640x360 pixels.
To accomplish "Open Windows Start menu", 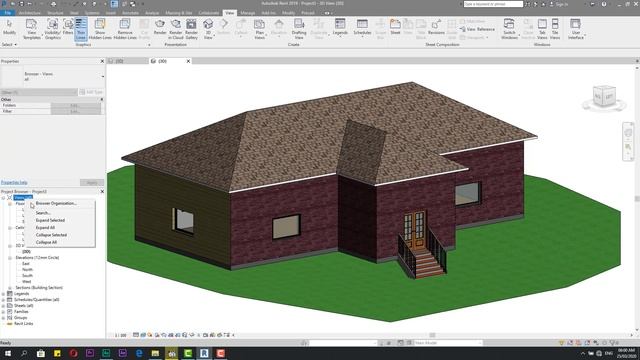I will tap(7, 353).
